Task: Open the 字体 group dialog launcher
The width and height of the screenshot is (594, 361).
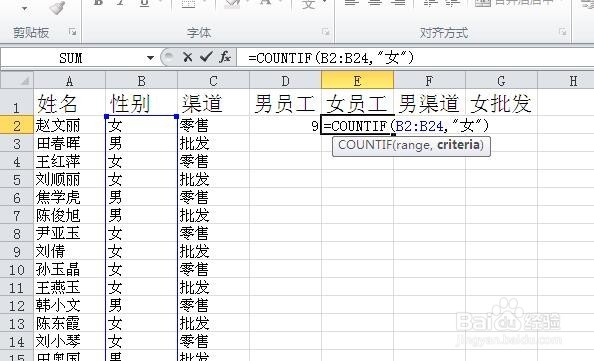Action: (x=325, y=32)
